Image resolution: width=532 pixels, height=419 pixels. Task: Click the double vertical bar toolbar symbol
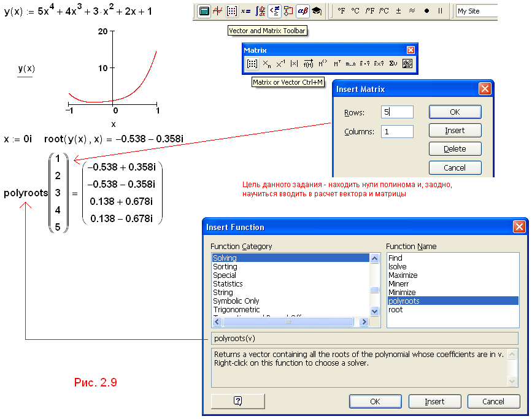(x=441, y=11)
